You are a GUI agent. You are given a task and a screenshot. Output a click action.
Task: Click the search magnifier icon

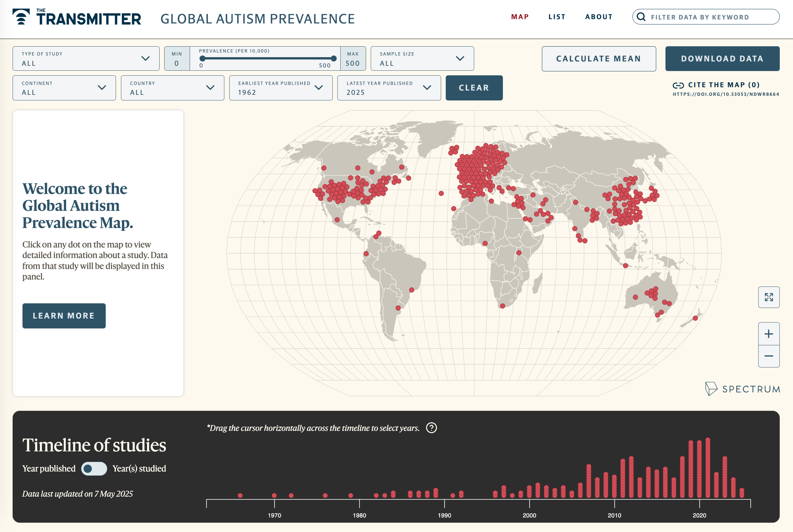[641, 17]
